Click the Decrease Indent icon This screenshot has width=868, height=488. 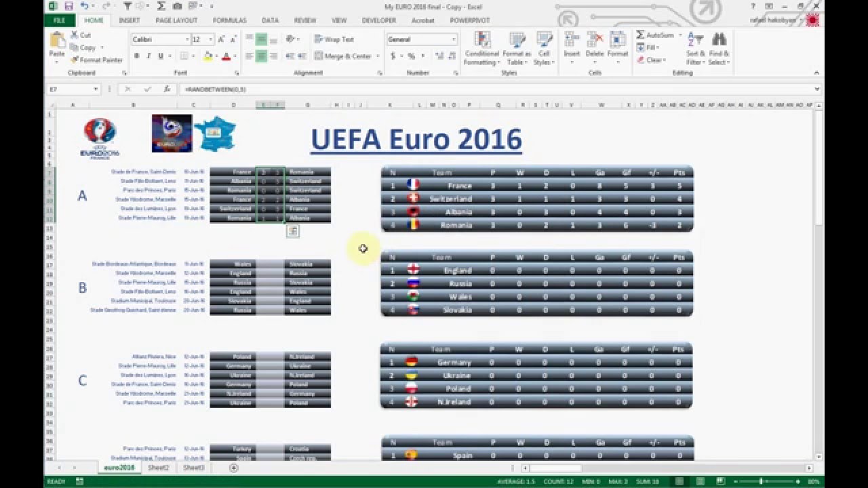[x=291, y=56]
